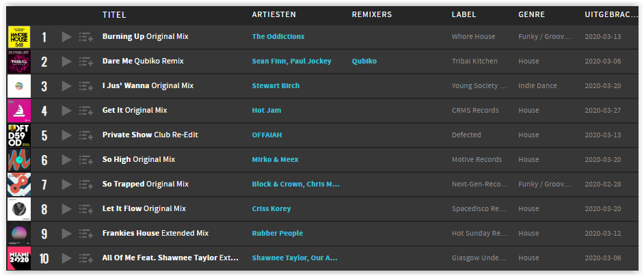Click Whore House cover art thumbnail
Image resolution: width=644 pixels, height=276 pixels.
19,37
